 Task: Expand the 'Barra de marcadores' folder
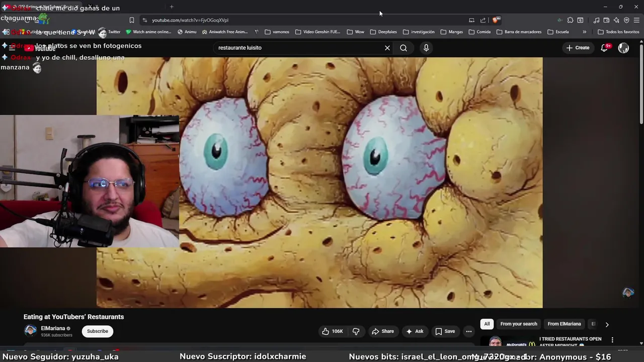click(x=519, y=32)
